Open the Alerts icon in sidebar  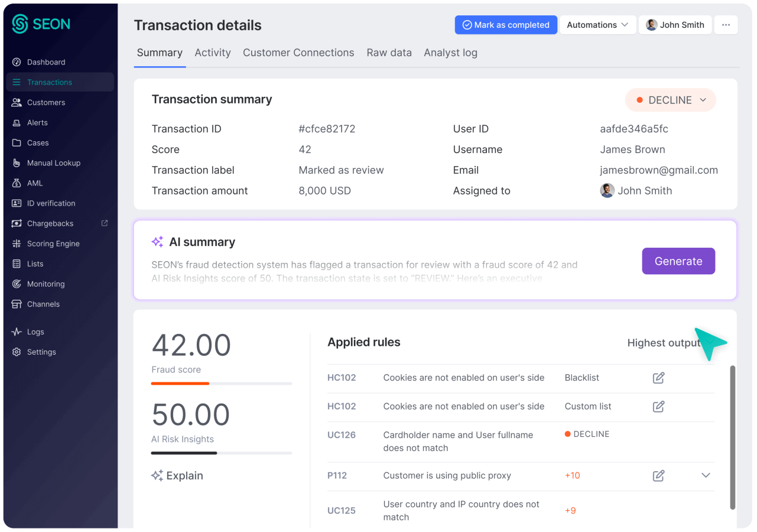tap(17, 122)
